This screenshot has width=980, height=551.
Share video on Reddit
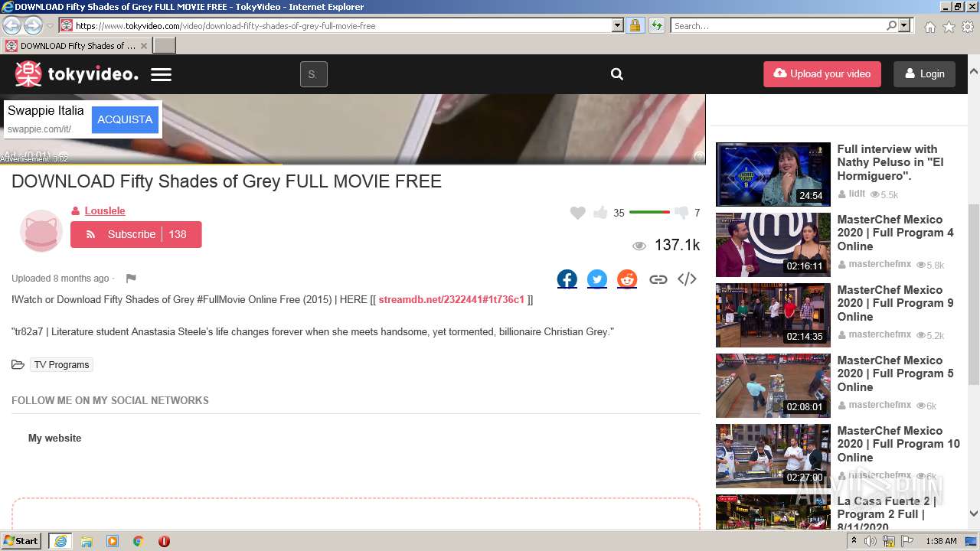point(627,279)
